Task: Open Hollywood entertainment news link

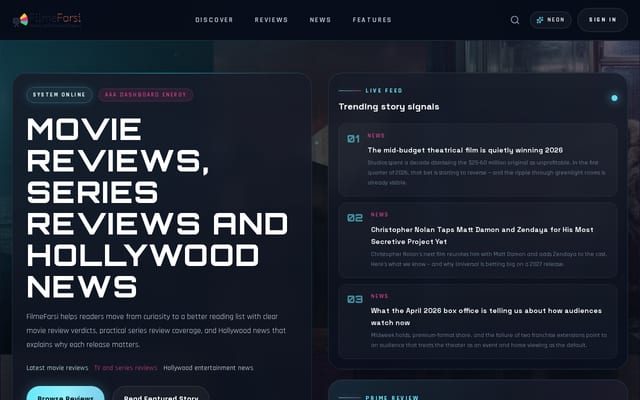Action: tap(208, 368)
